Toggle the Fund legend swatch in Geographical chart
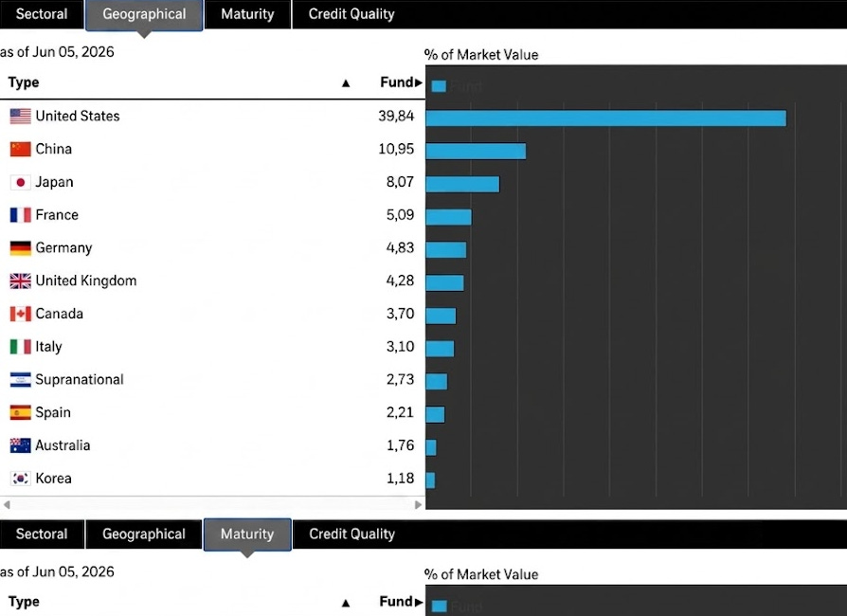Screen dimensions: 847x616 [440, 86]
